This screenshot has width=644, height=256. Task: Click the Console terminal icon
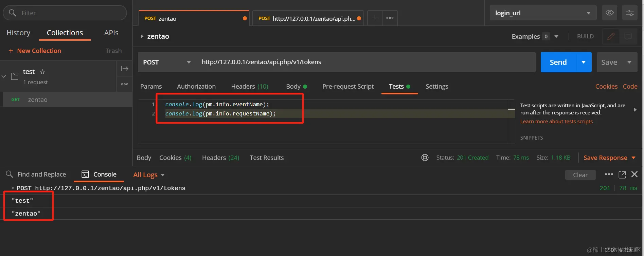click(x=85, y=174)
